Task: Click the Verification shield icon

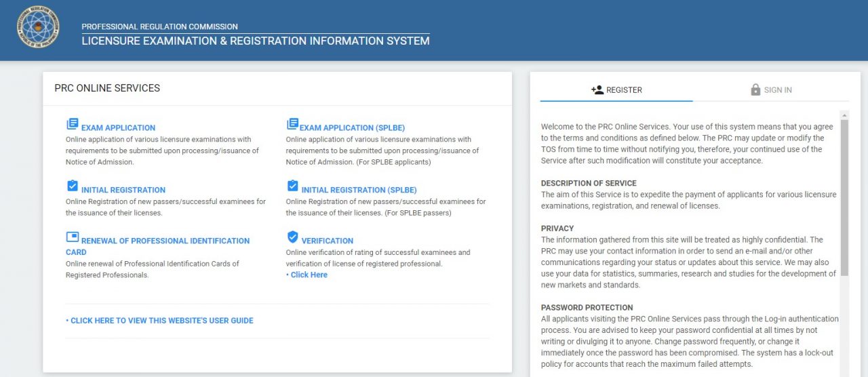Action: point(292,237)
